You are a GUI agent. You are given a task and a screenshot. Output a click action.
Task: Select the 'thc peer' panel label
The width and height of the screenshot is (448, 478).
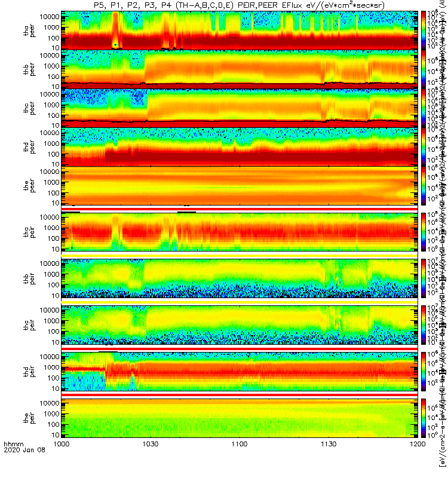point(29,108)
